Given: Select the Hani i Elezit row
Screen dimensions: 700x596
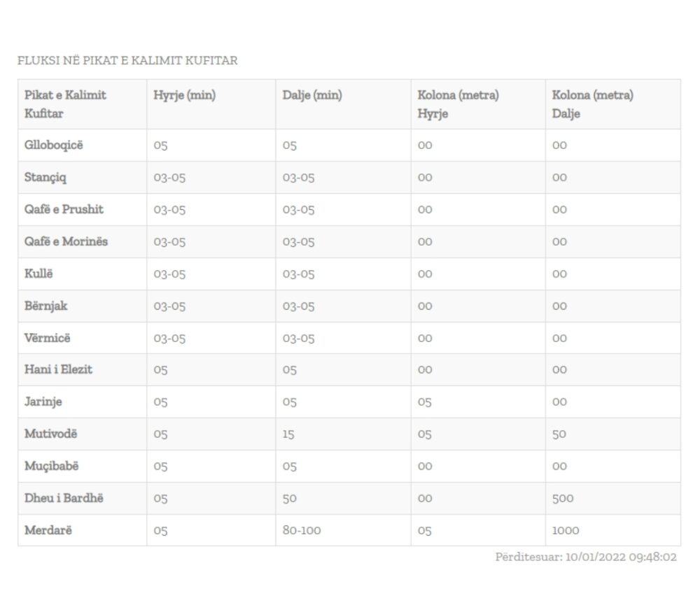Looking at the screenshot, I should pos(349,370).
